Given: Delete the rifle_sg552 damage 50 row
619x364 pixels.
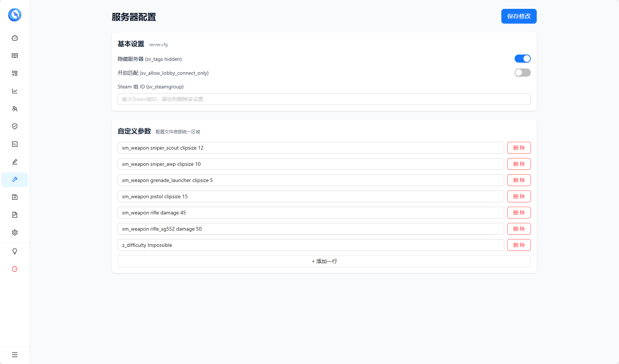Looking at the screenshot, I should pyautogui.click(x=519, y=229).
